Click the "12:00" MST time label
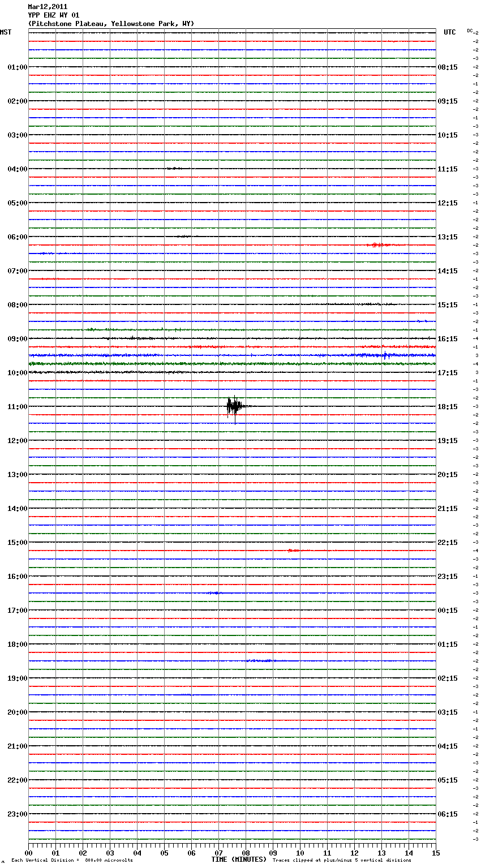 point(17,441)
